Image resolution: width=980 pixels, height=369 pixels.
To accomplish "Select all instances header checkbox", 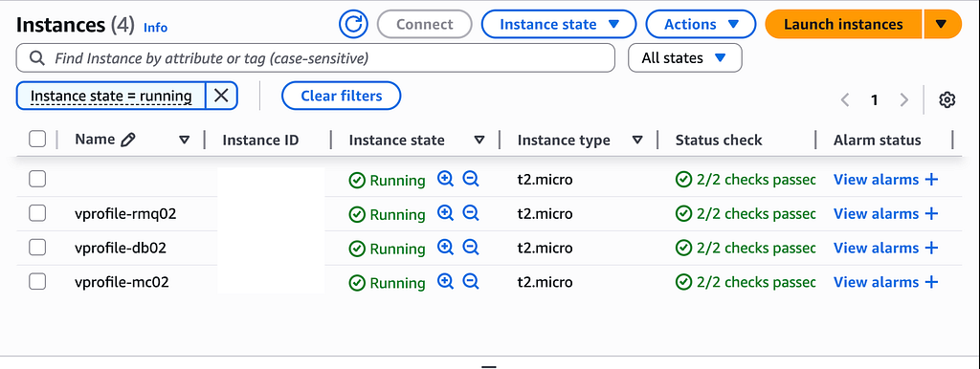I will (37, 140).
